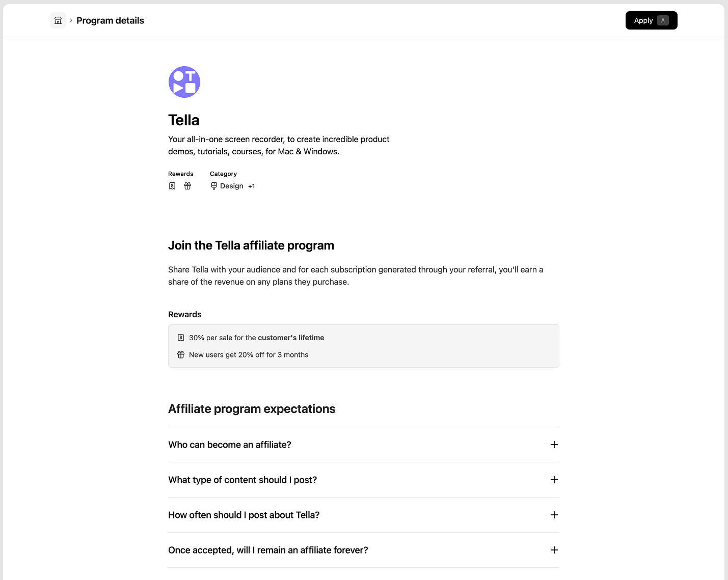Click the Tella purple logo
The image size is (728, 580).
coord(184,82)
